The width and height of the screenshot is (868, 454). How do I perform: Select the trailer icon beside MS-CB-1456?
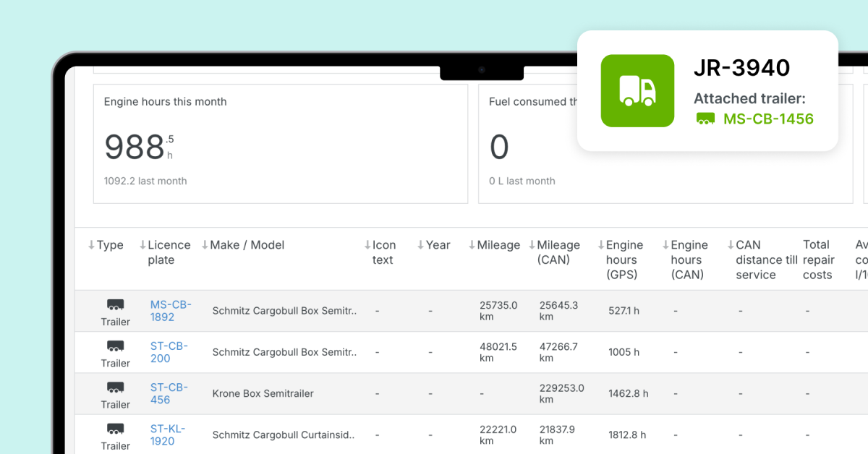(705, 119)
